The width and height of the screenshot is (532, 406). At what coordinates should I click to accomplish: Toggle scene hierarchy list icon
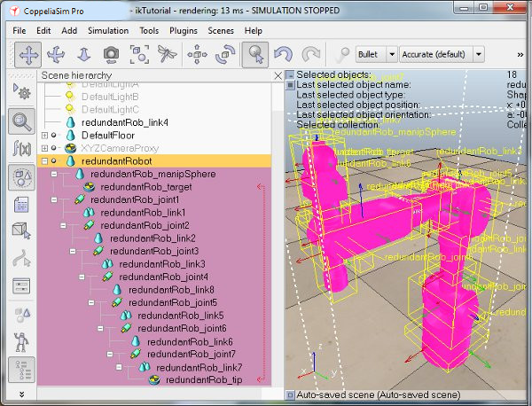click(21, 370)
